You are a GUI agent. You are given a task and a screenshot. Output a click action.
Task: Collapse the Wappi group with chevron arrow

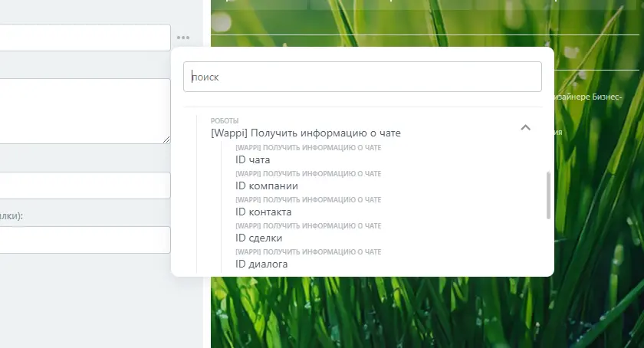coord(525,127)
